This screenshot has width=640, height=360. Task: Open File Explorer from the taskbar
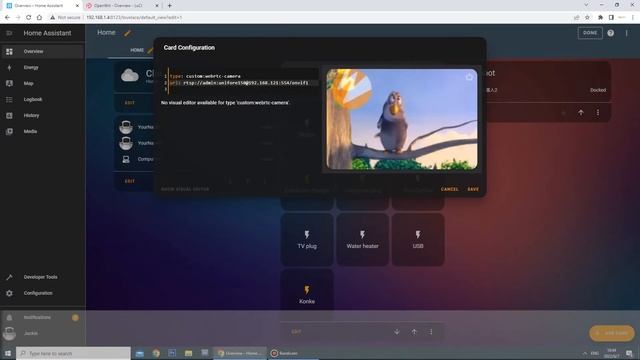click(188, 353)
